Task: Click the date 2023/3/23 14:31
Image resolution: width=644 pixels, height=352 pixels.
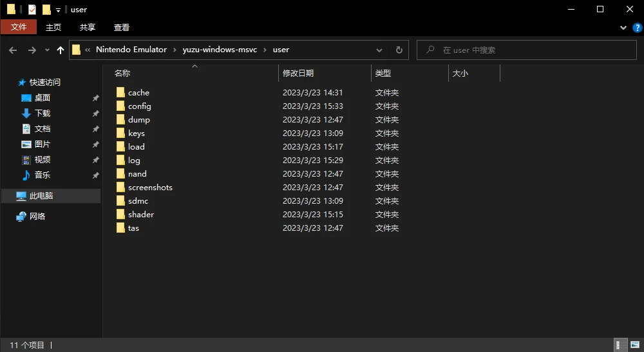Action: [312, 93]
